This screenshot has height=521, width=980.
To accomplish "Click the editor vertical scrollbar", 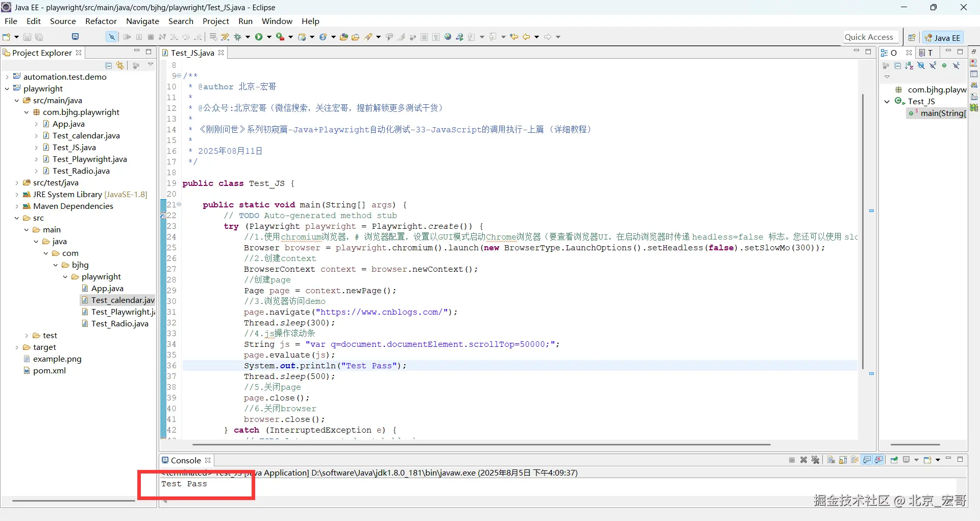I will tap(863, 231).
